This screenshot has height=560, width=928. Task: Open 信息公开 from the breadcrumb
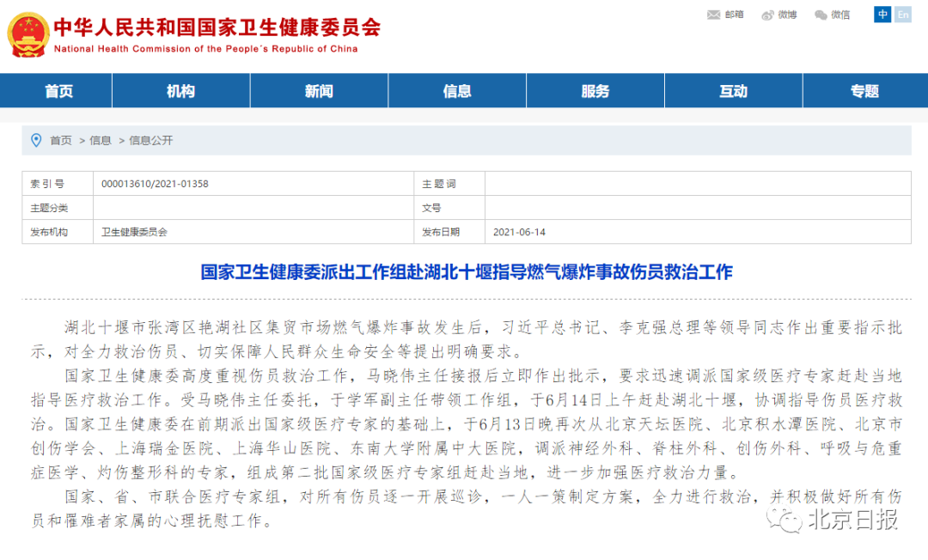151,140
